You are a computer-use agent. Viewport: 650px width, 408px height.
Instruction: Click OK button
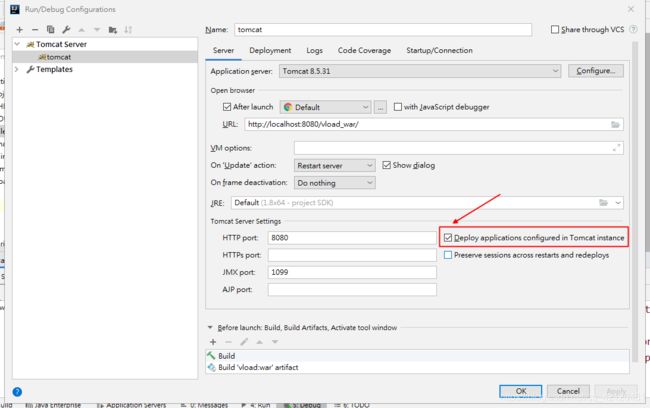coord(521,391)
